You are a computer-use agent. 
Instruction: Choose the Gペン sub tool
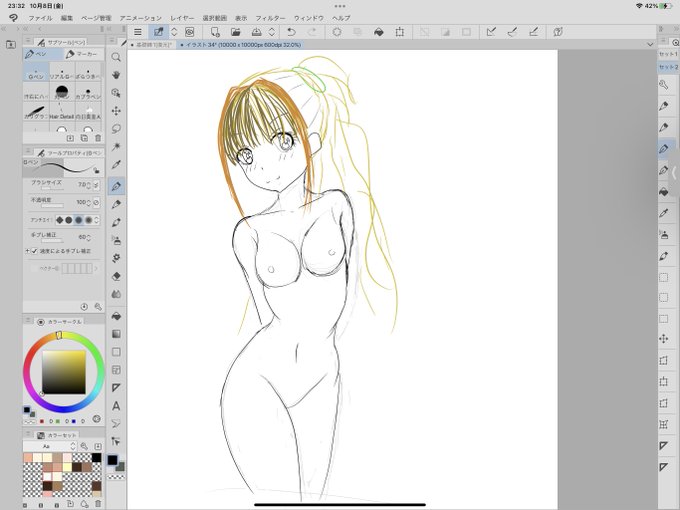pos(36,72)
